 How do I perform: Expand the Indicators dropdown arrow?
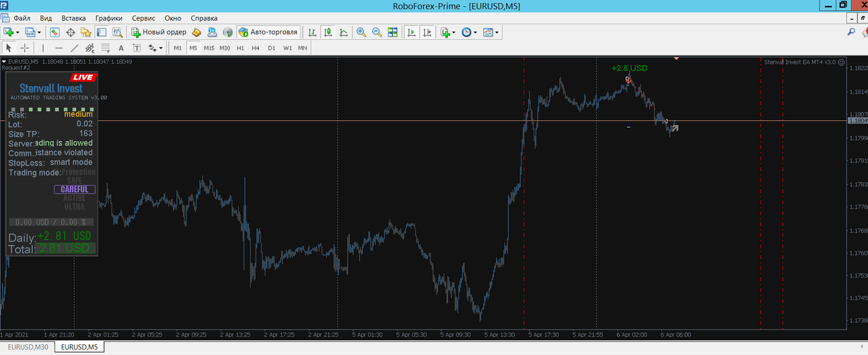(454, 32)
